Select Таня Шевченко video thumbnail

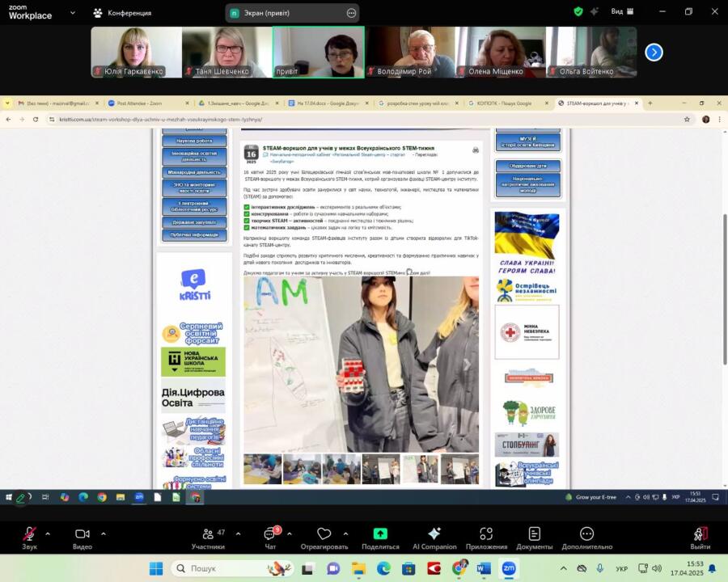click(227, 52)
